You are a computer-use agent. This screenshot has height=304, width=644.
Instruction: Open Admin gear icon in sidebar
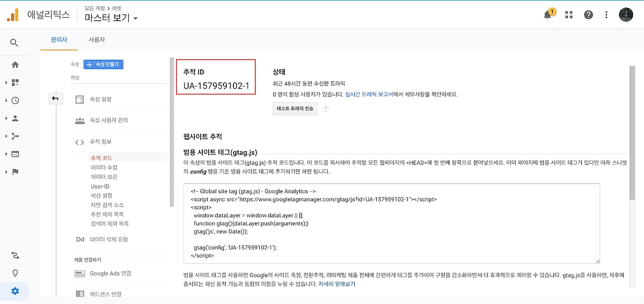(x=15, y=291)
